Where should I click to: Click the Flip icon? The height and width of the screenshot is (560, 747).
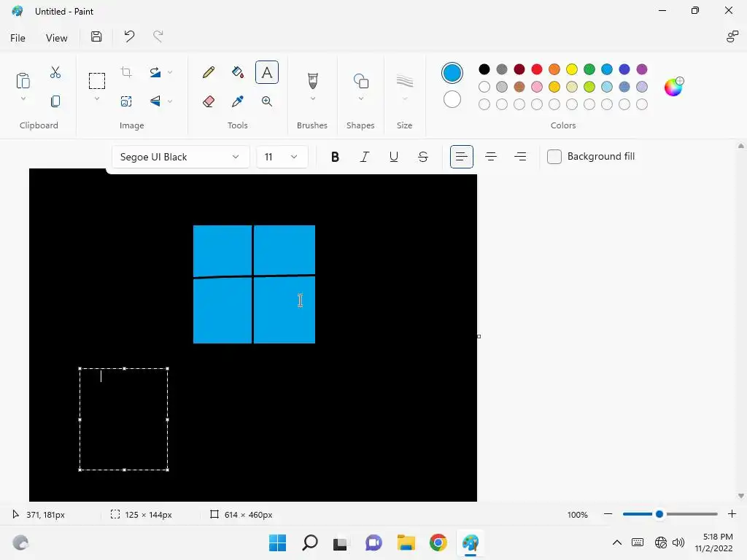tap(155, 101)
